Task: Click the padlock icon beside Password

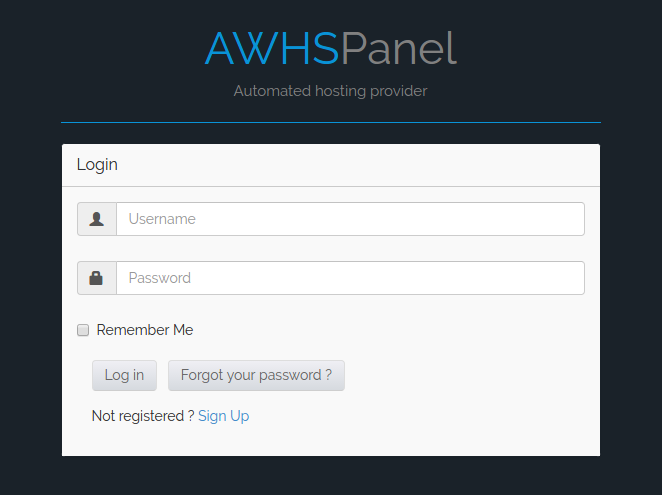Action: 97,278
